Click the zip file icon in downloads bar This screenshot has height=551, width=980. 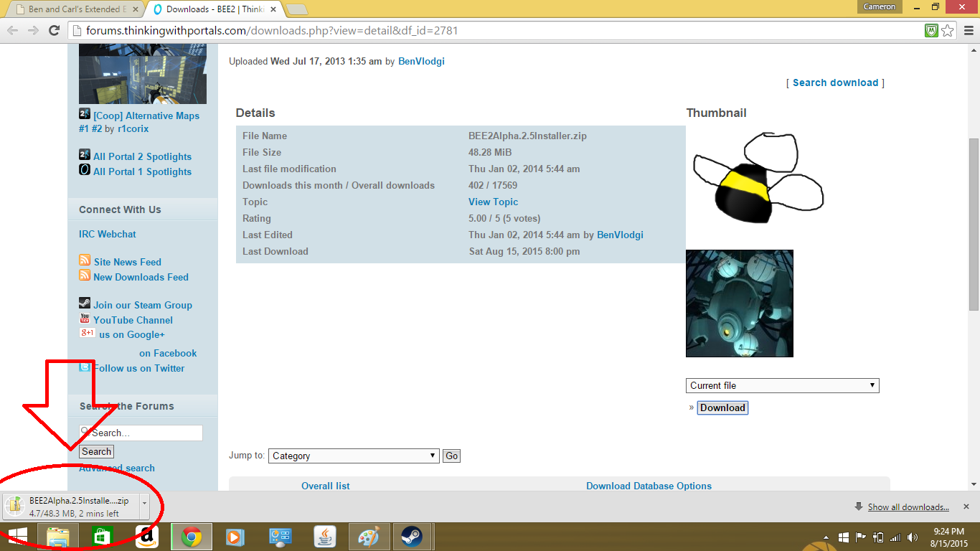point(15,507)
